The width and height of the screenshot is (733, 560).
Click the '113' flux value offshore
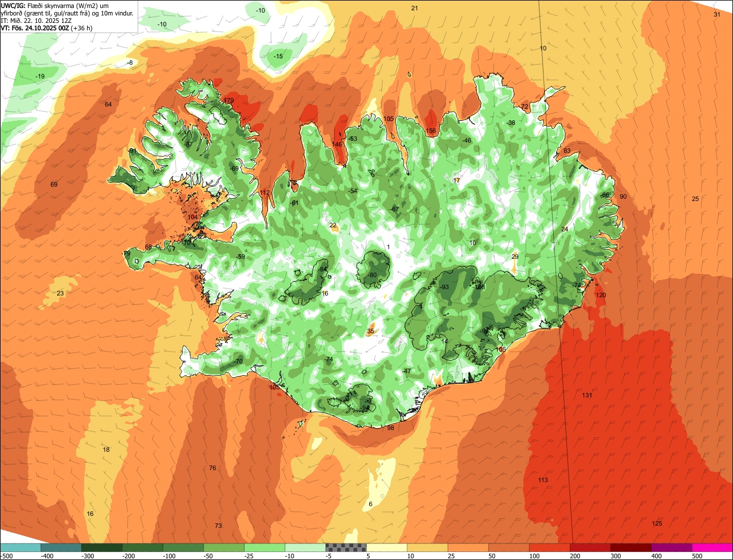click(543, 480)
